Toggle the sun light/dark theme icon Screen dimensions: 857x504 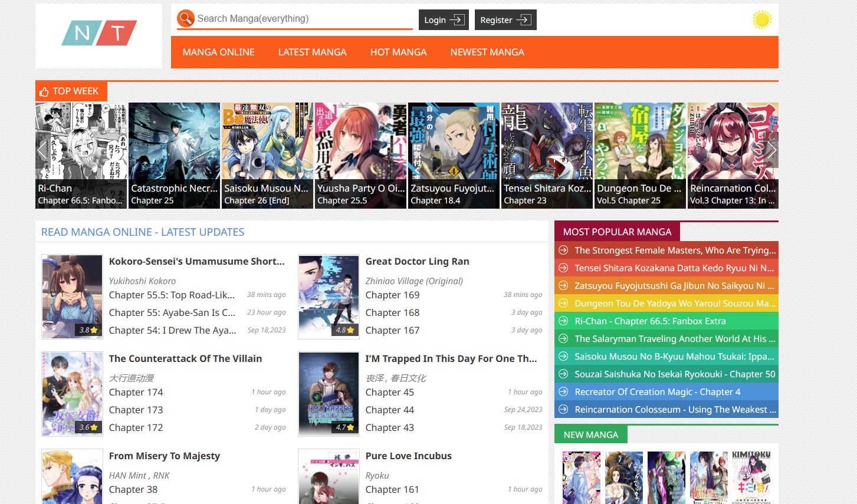coord(762,19)
